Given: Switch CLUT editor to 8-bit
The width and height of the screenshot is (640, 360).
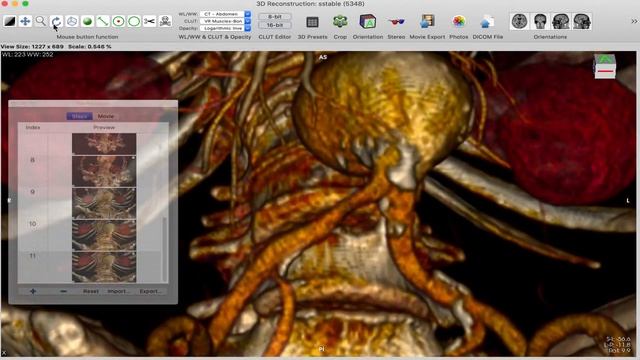Looking at the screenshot, I should click(275, 17).
